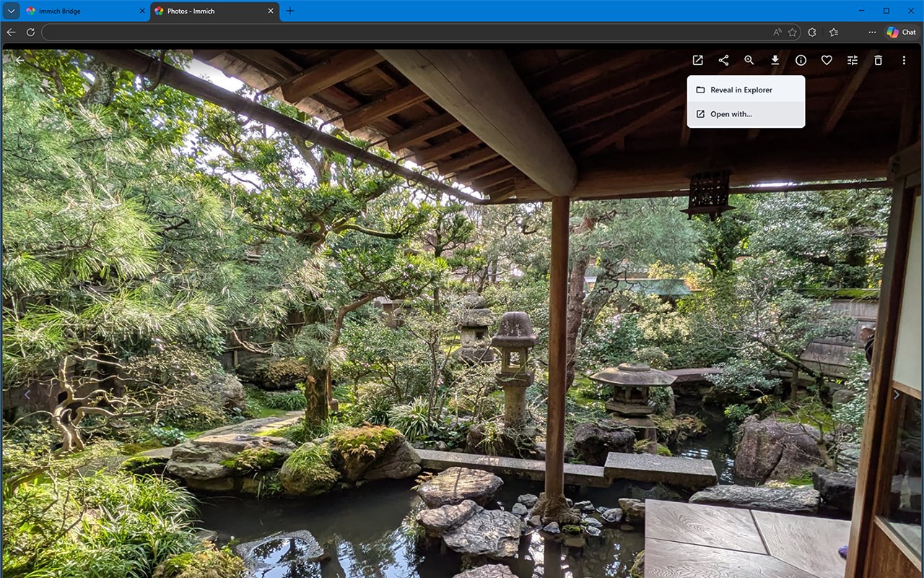Click the share icon in the viewer toolbar
Screen dimensions: 924x578
[x=723, y=61]
